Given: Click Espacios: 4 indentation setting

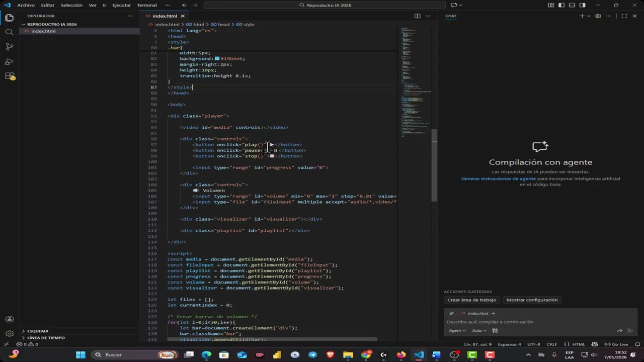Looking at the screenshot, I should click(x=509, y=344).
